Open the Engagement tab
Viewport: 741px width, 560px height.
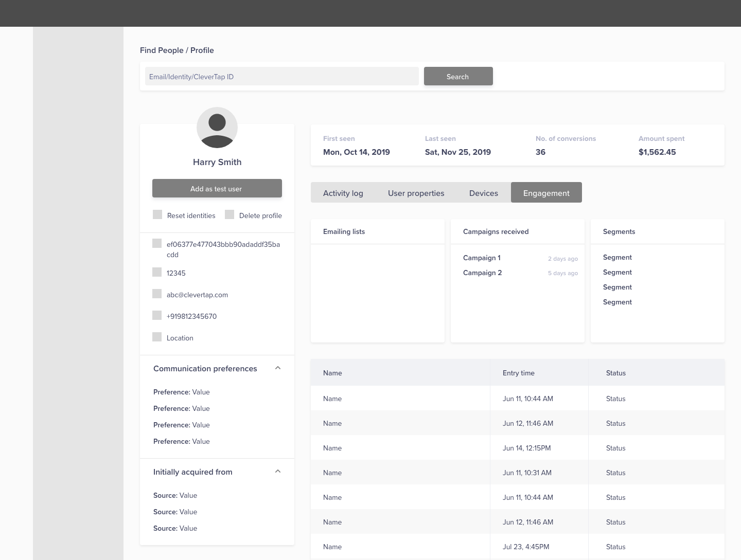point(546,193)
